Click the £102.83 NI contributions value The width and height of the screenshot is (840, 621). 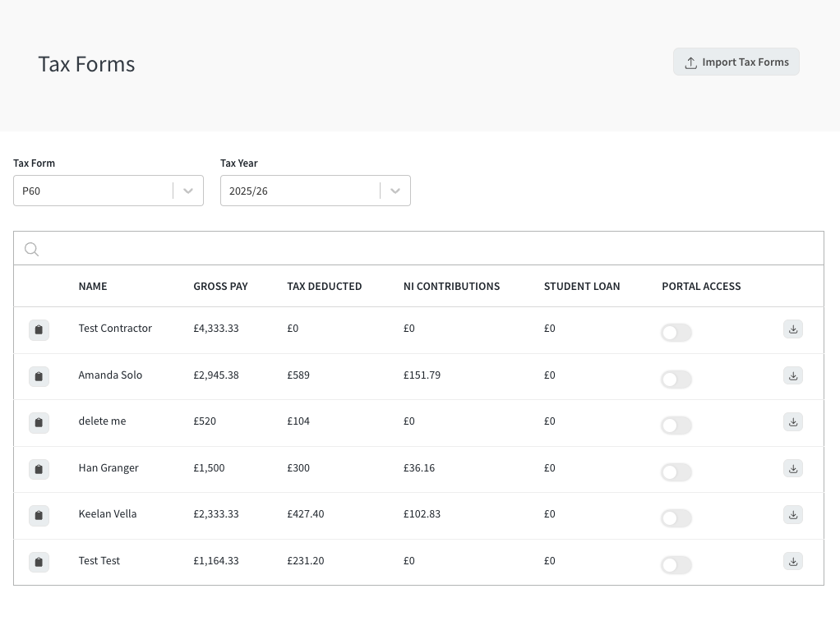tap(422, 514)
